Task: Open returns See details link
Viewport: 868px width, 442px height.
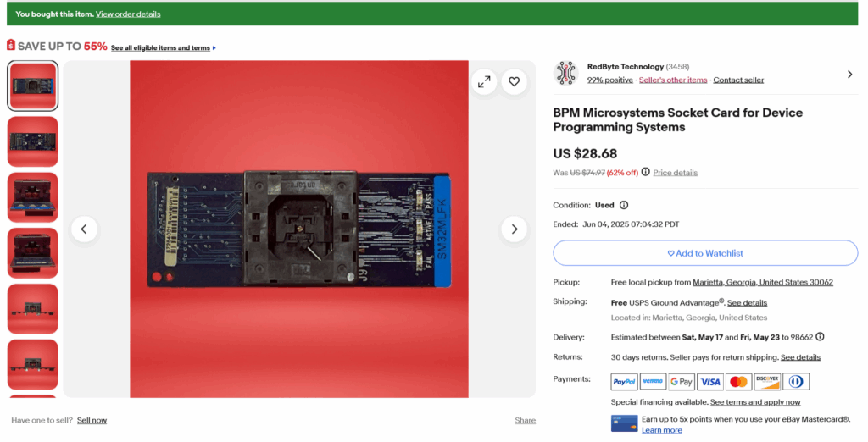Action: (800, 357)
